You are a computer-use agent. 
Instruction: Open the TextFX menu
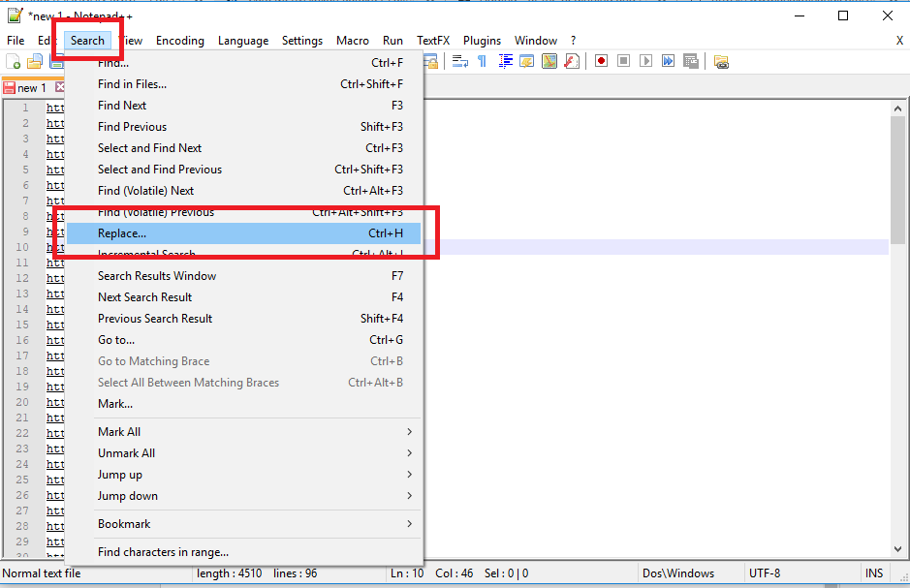coord(433,41)
